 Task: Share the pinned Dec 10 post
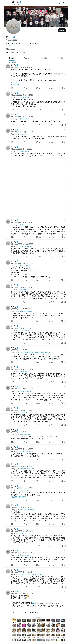(65, 88)
